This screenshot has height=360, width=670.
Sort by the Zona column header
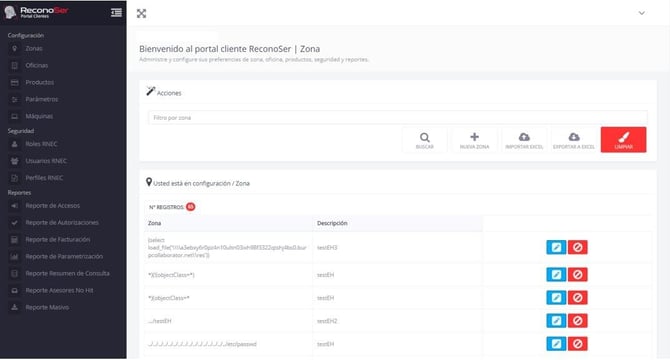(x=155, y=223)
